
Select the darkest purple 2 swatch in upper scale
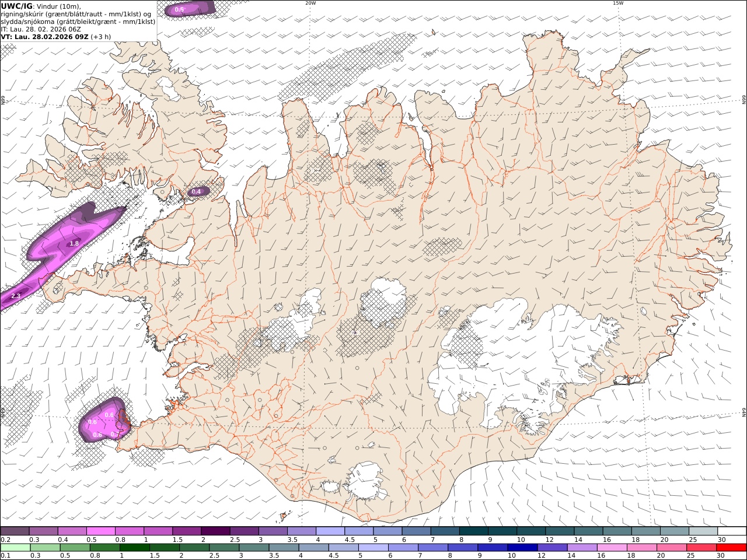(x=215, y=531)
